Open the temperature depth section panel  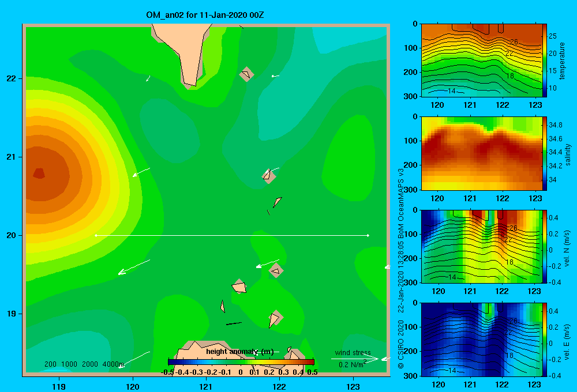coord(481,61)
